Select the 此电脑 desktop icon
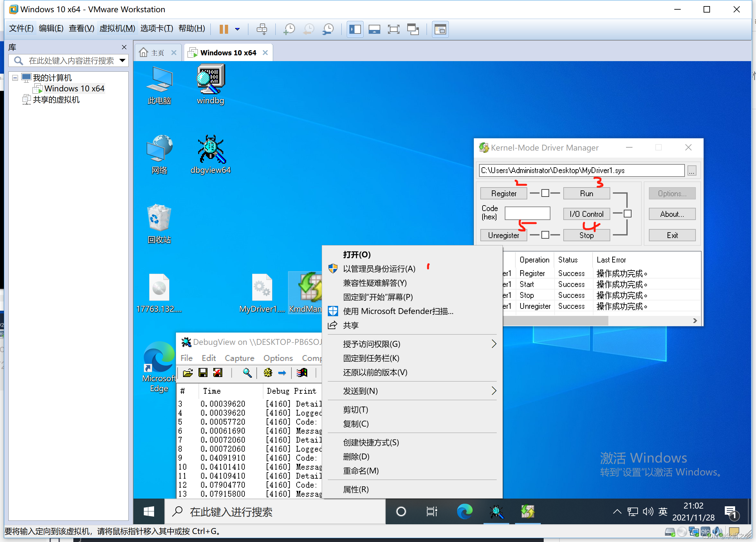Screen dimensions: 756x542 pos(159,85)
